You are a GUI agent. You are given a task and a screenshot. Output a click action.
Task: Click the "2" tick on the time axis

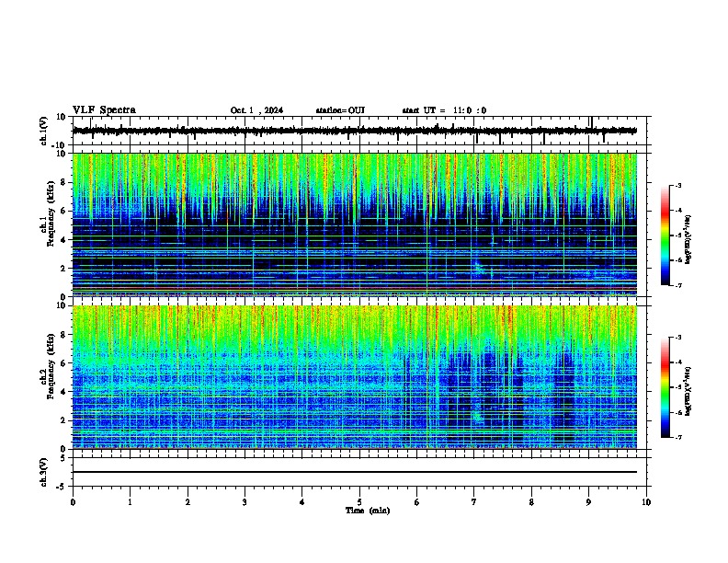point(188,502)
